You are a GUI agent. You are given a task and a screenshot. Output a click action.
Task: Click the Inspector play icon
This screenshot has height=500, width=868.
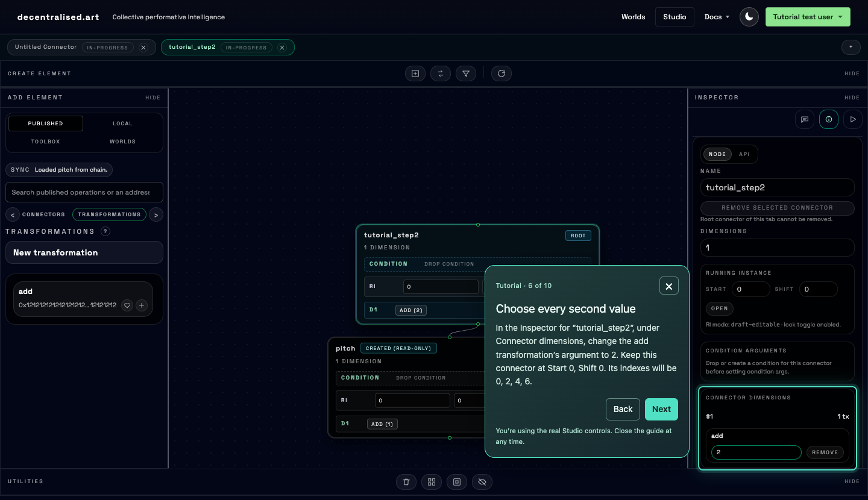(853, 119)
